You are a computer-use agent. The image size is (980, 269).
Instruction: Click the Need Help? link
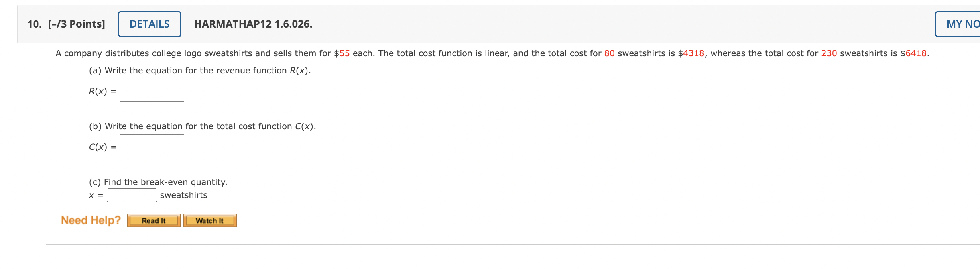[90, 220]
